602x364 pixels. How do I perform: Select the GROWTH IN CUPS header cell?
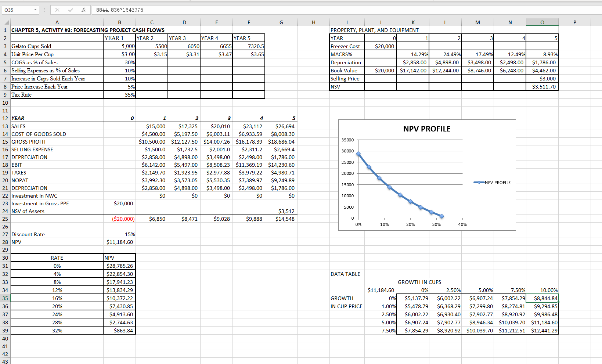[x=419, y=282]
